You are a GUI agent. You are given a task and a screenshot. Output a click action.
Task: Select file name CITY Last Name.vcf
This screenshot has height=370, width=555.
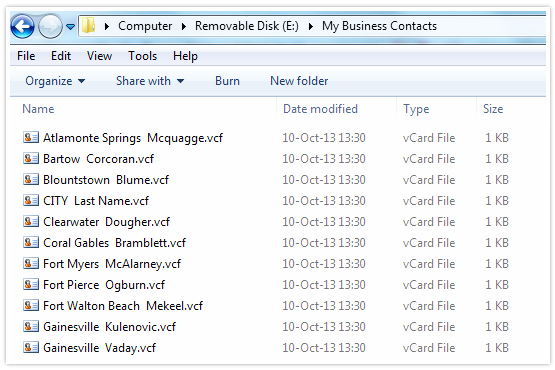[x=96, y=201]
